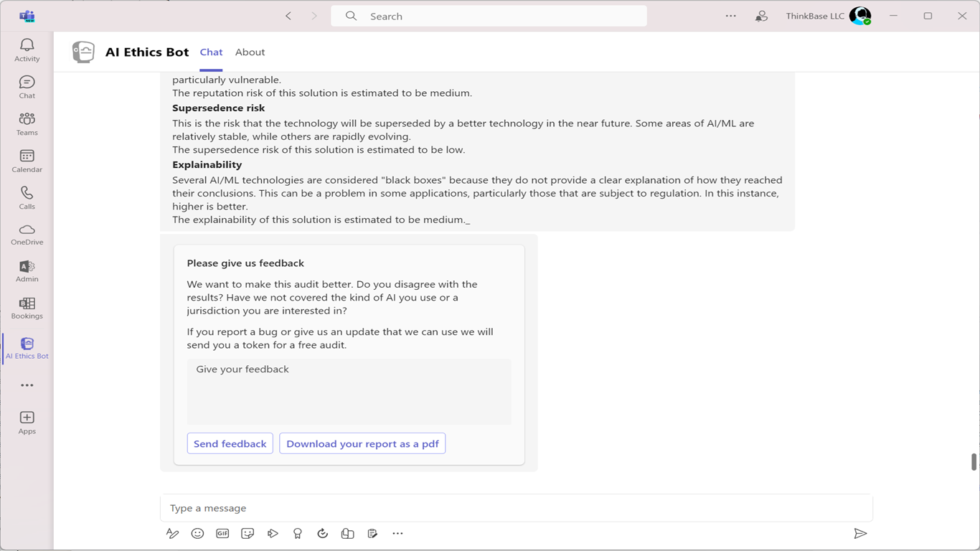Open the Admin app
The height and width of the screenshot is (551, 980).
(27, 271)
